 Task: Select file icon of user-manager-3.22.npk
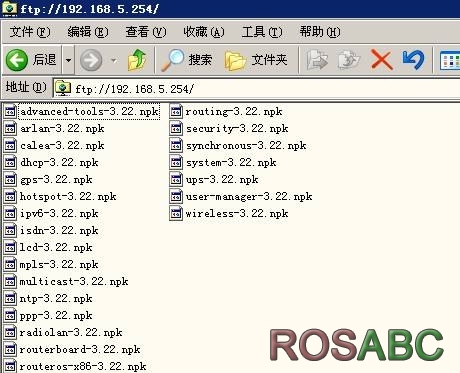(176, 196)
